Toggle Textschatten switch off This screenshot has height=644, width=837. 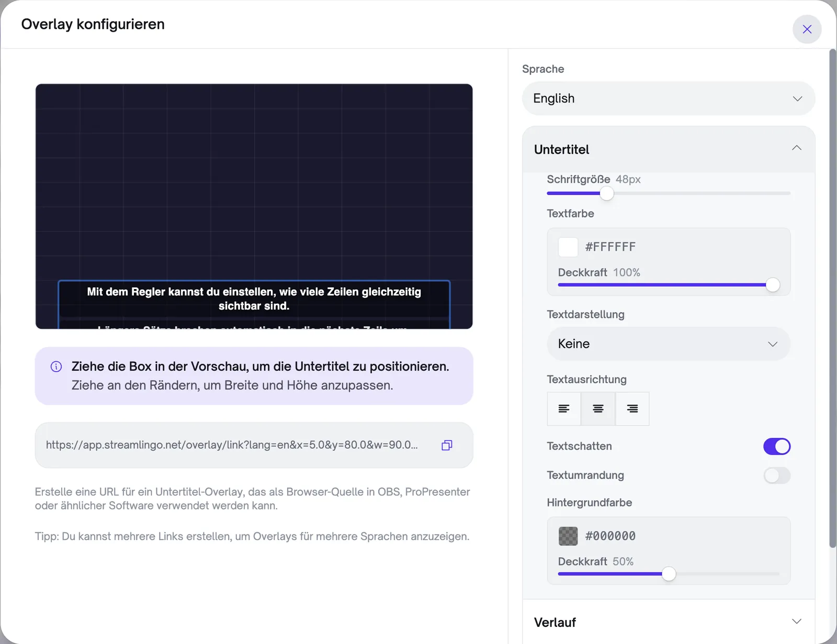[x=776, y=446]
